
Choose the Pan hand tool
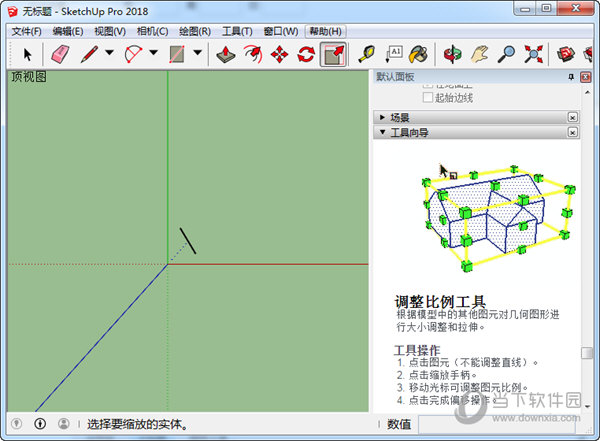click(x=479, y=54)
